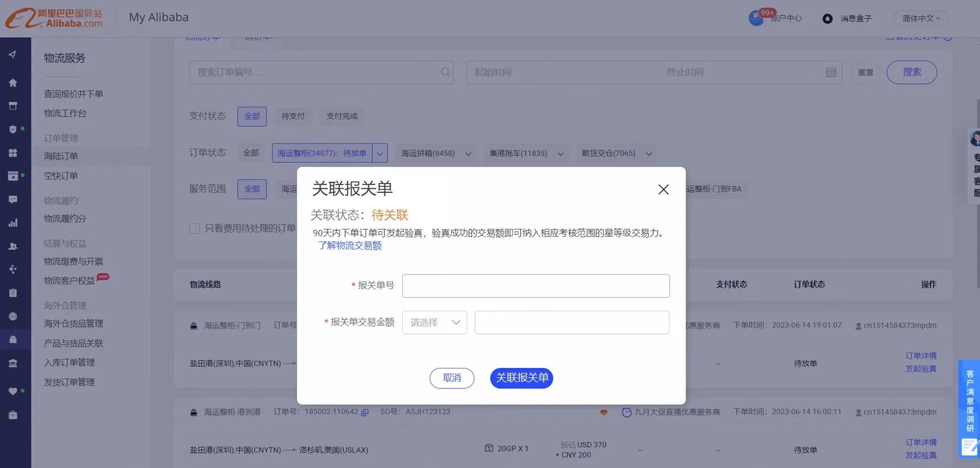Click the Alibaba.com logo
Image resolution: width=980 pixels, height=468 pixels.
(54, 18)
